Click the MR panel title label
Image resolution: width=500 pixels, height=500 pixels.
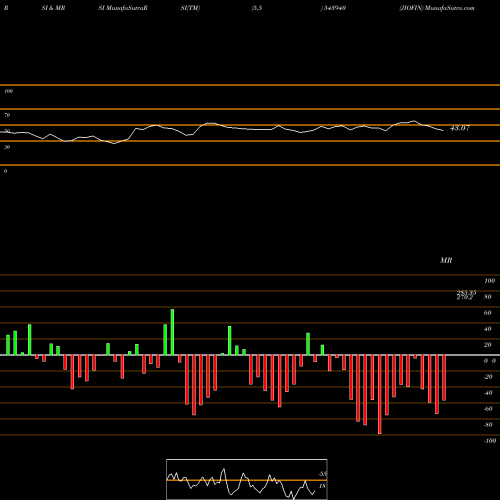click(x=446, y=260)
